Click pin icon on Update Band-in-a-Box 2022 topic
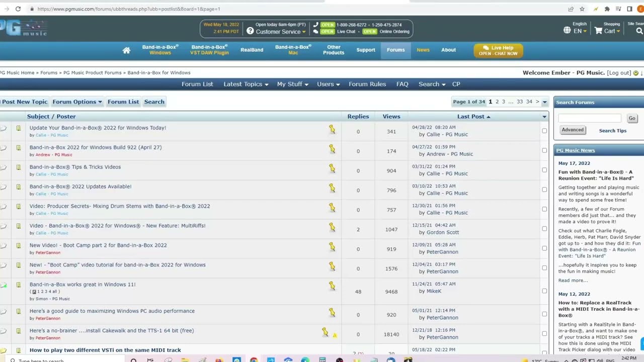 (332, 129)
